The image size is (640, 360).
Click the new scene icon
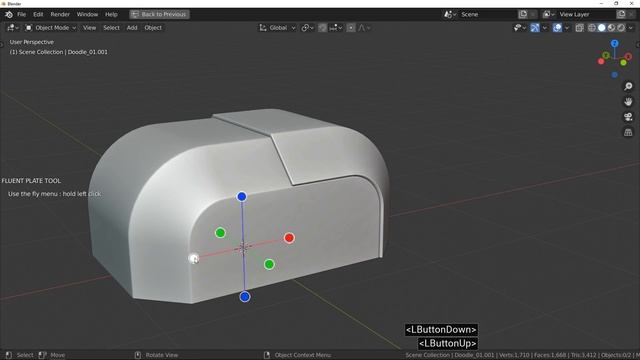(523, 14)
